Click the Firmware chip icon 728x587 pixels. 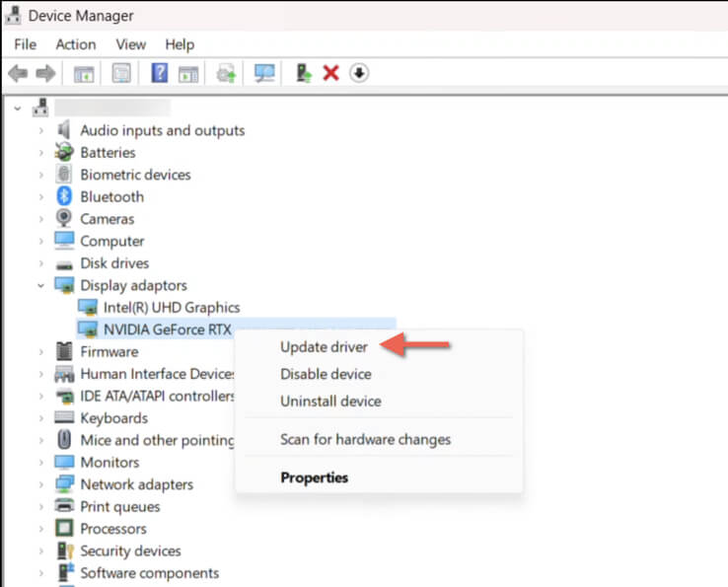(x=64, y=351)
